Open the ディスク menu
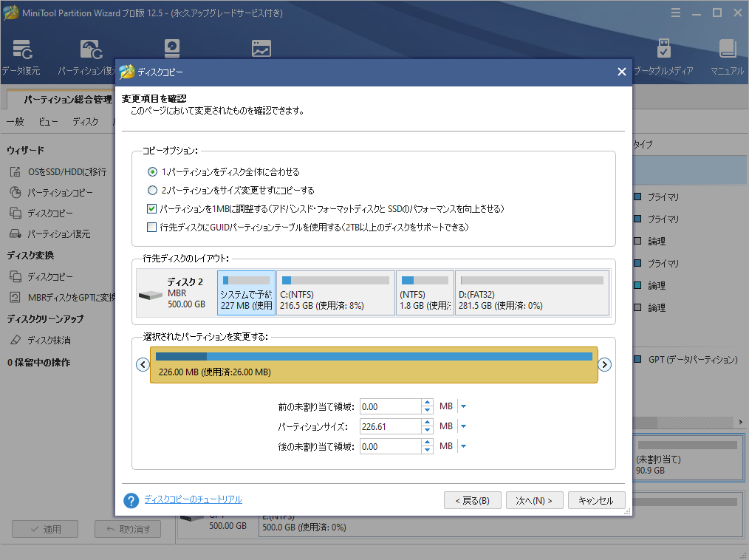The image size is (749, 560). [x=86, y=121]
